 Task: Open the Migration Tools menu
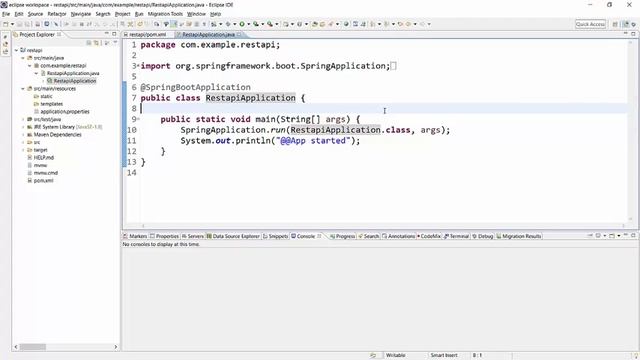click(165, 14)
